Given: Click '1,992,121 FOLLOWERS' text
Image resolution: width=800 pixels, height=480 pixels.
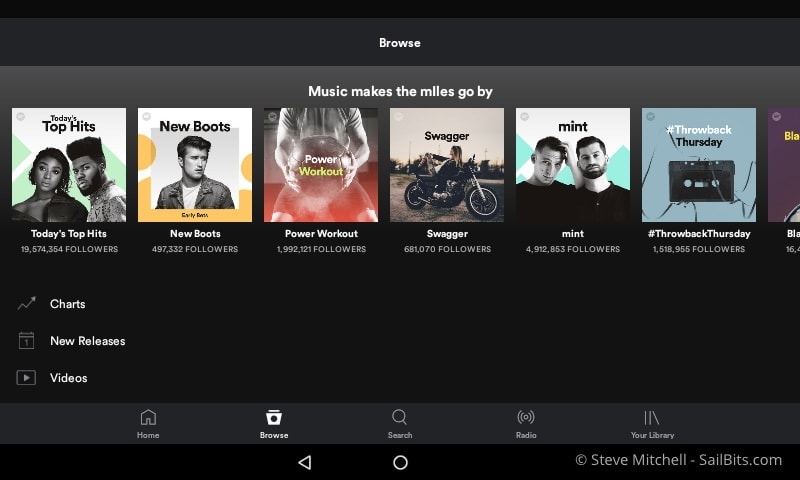Looking at the screenshot, I should click(321, 249).
